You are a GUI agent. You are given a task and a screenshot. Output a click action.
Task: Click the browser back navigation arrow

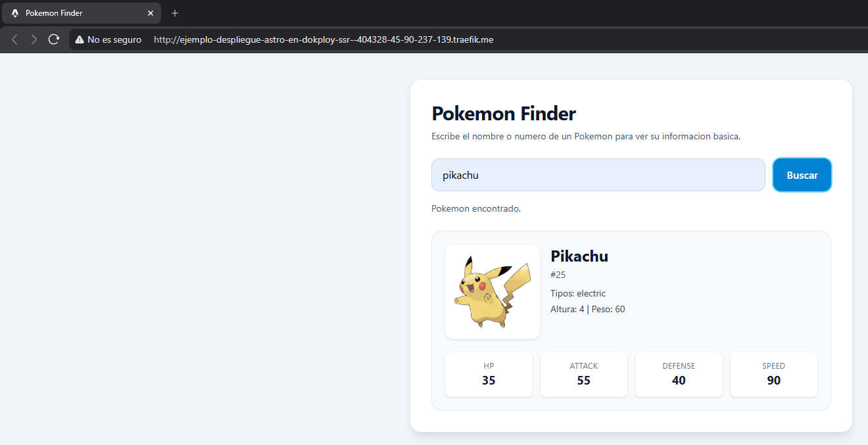(14, 39)
